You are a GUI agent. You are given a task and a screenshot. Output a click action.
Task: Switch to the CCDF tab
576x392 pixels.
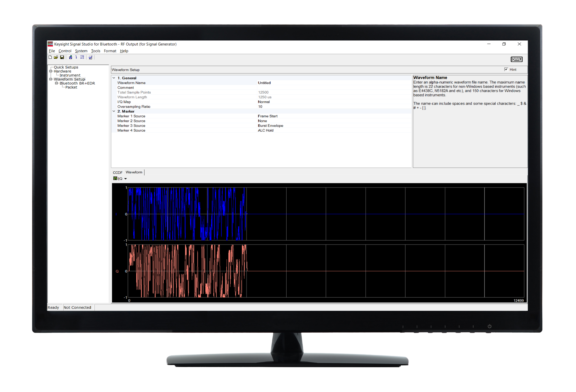[x=118, y=172]
